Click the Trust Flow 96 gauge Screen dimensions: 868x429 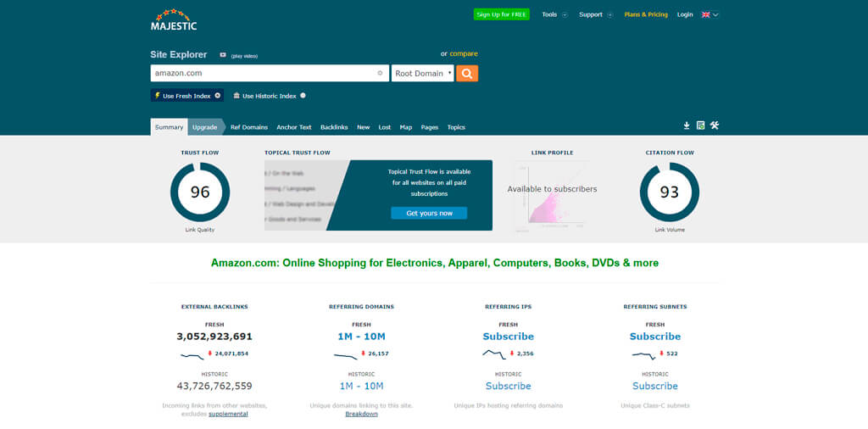click(200, 192)
